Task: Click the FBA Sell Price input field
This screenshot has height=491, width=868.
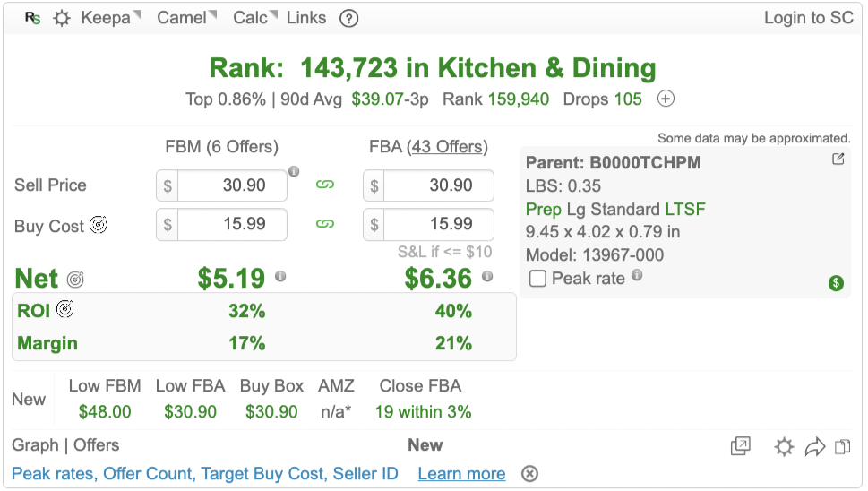Action: pyautogui.click(x=438, y=185)
